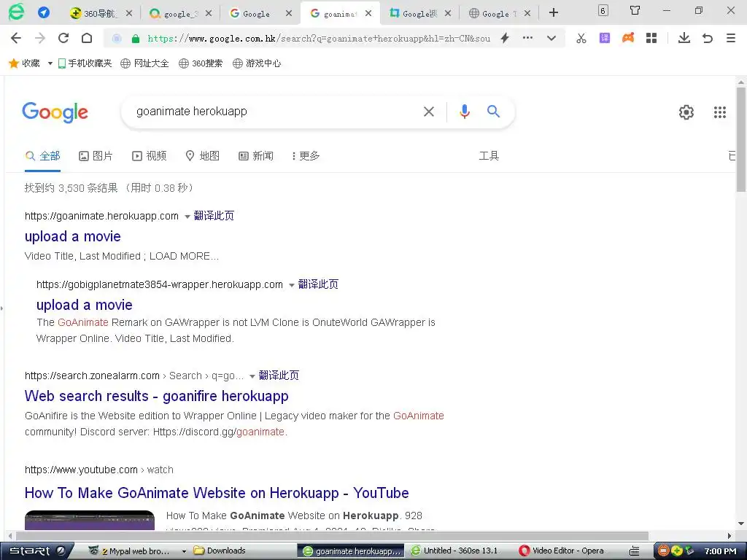This screenshot has height=560, width=747.
Task: Go back to the previous page
Action: (16, 38)
